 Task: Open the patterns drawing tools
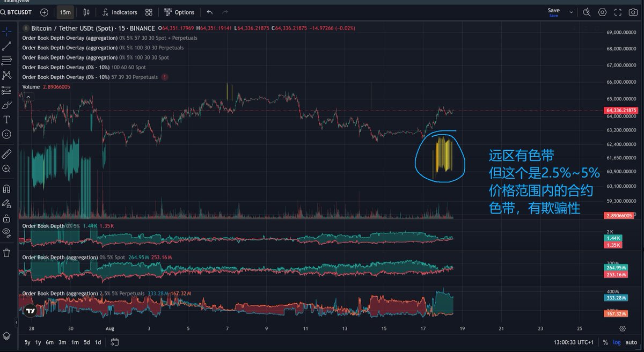[x=7, y=75]
